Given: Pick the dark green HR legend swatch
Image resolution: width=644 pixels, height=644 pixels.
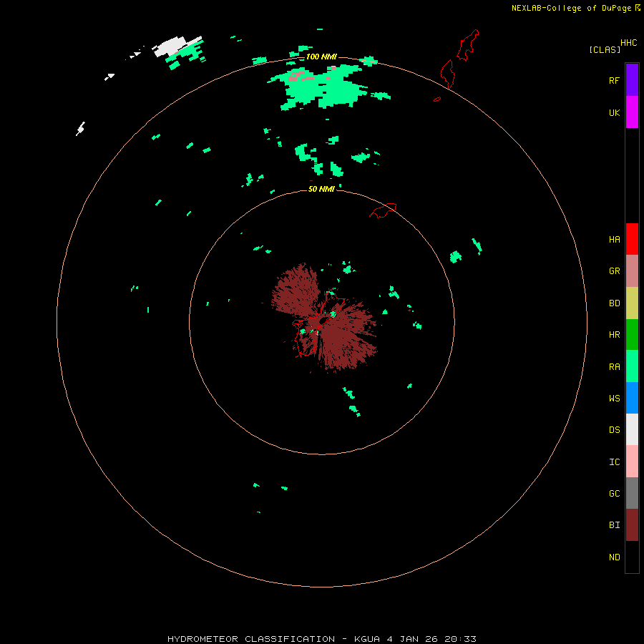Looking at the screenshot, I should pos(632,335).
